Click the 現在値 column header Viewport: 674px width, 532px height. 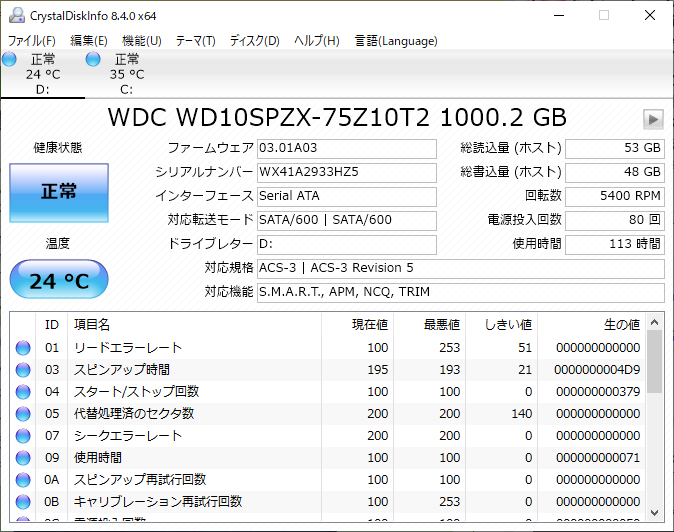(x=357, y=325)
